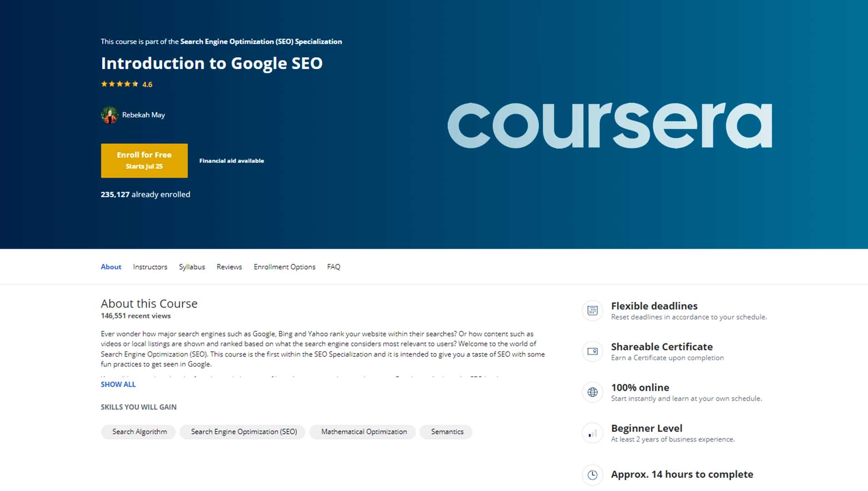Open the Enrollment Options tab
The image size is (868, 491).
(x=284, y=267)
